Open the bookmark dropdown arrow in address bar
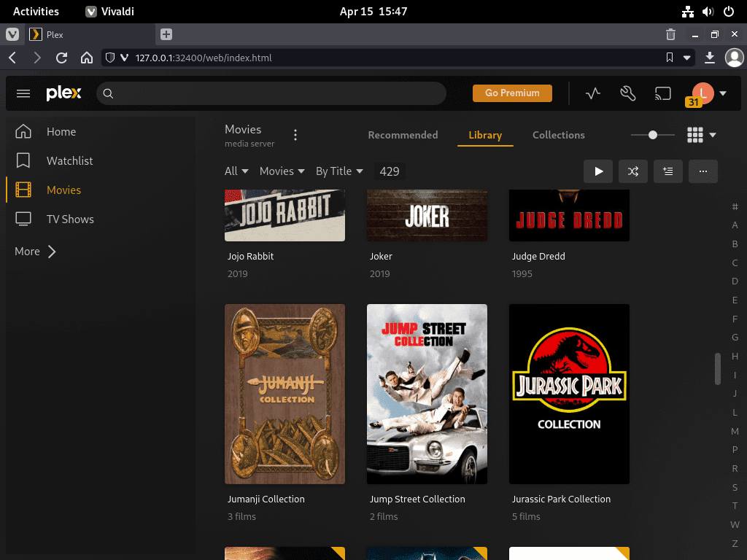Image resolution: width=747 pixels, height=560 pixels. [x=687, y=58]
